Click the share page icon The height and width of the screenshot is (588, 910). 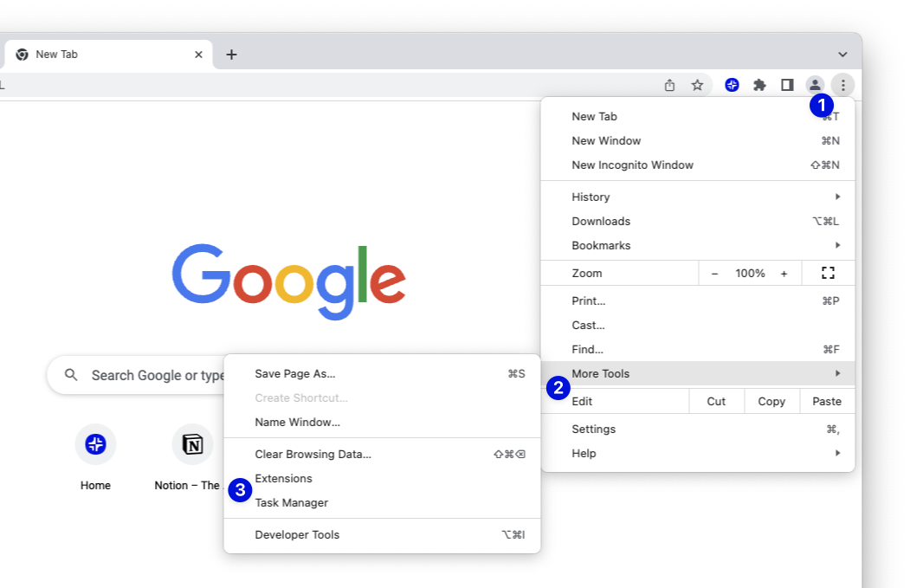[x=670, y=86]
